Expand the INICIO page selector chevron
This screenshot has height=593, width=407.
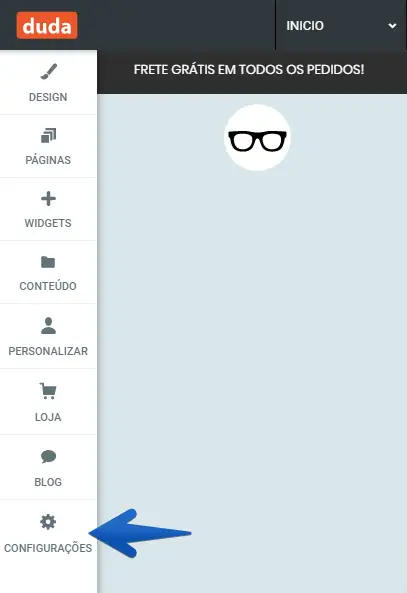click(392, 26)
